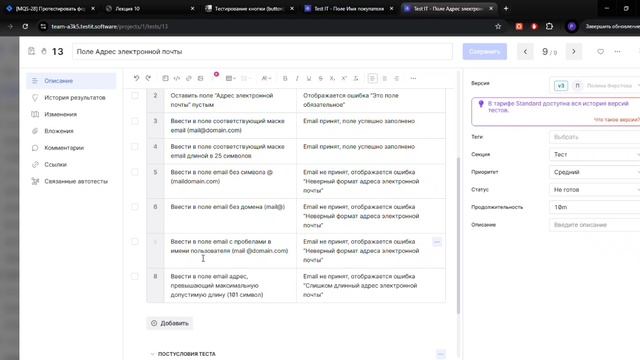640x360 pixels.
Task: Open more editor toolbar options (ellipsis)
Action: coord(413,78)
